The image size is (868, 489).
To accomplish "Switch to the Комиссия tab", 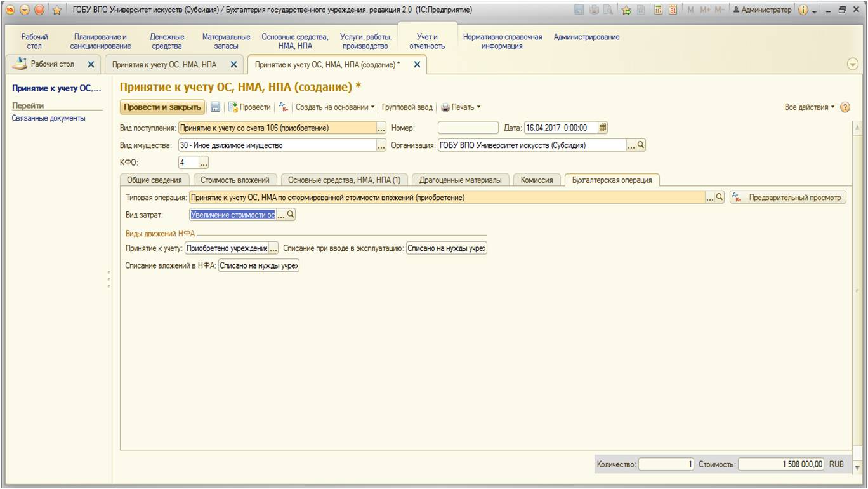I will point(536,180).
